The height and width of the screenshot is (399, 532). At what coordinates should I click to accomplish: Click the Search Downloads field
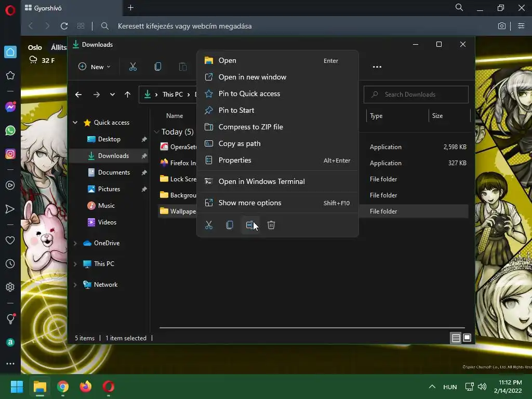[416, 95]
